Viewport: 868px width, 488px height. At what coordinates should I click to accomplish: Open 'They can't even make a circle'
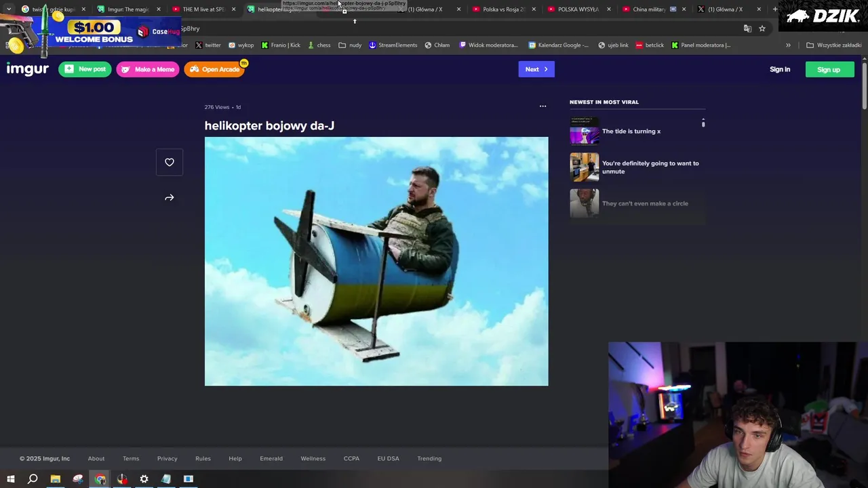pyautogui.click(x=645, y=203)
